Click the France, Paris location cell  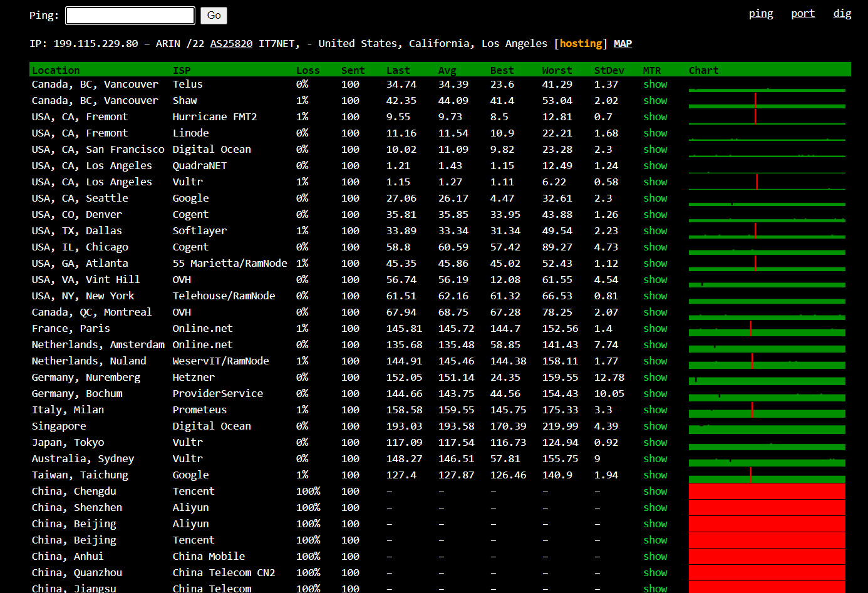pos(71,329)
